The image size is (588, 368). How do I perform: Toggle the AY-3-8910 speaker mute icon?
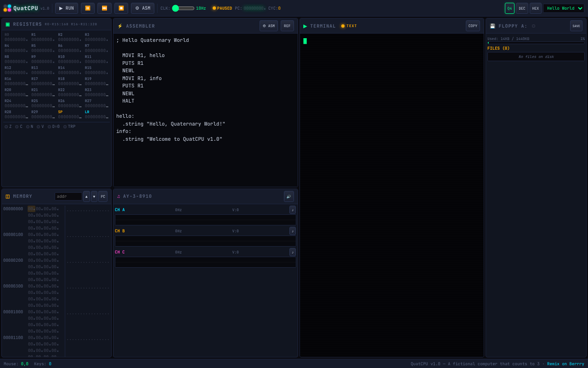289,196
